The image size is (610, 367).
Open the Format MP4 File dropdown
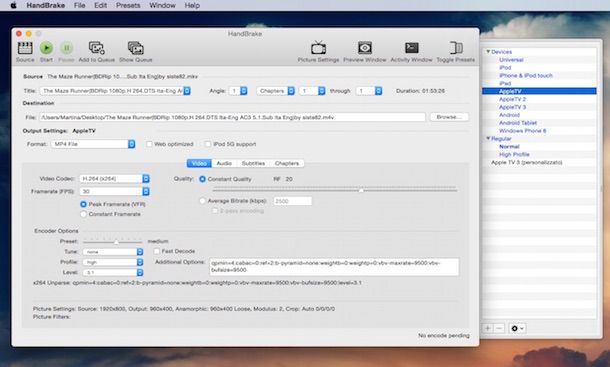click(x=93, y=144)
